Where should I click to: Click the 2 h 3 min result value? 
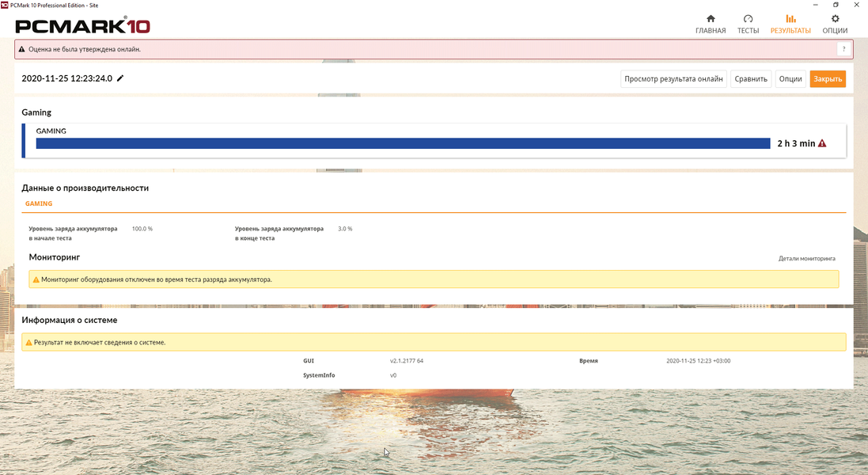click(x=796, y=143)
